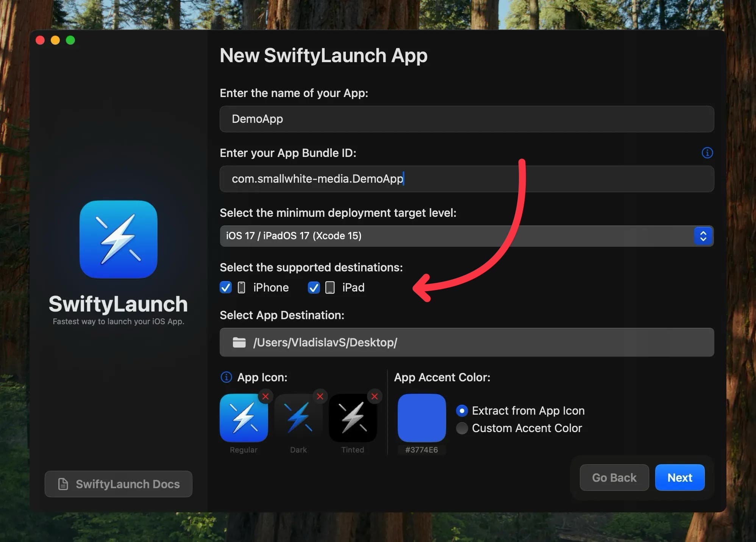Focus the App Bundle ID input field

pos(467,179)
